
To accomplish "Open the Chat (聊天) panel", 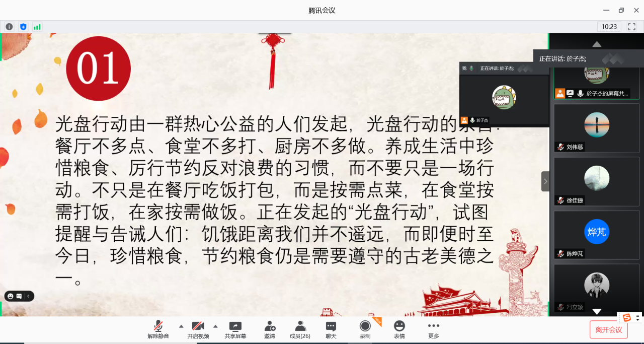I will (331, 330).
